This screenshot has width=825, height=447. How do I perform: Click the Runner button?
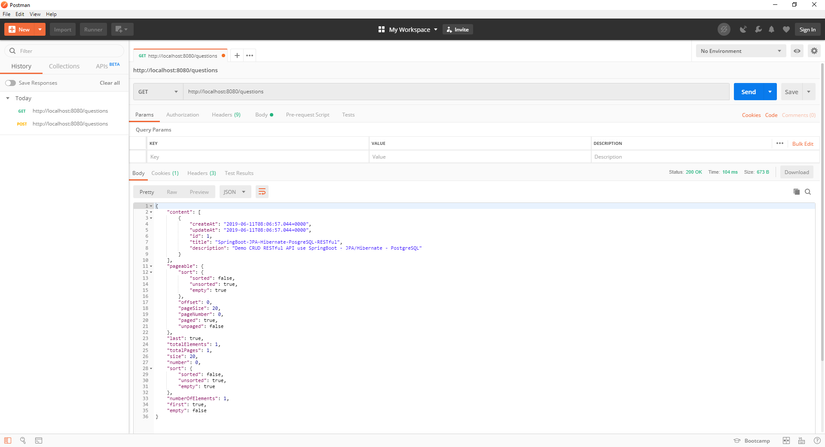coord(93,29)
